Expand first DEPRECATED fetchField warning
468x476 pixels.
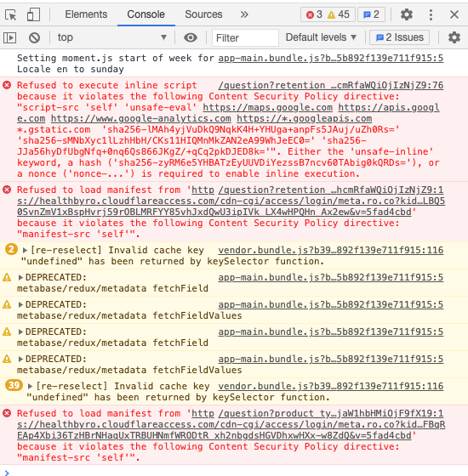point(20,277)
